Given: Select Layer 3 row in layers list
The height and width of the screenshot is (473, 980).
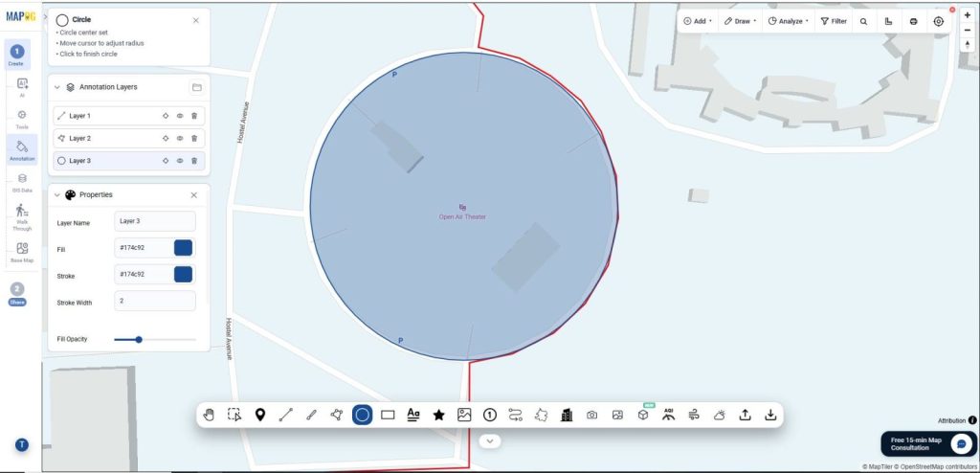Looking at the screenshot, I should [129, 161].
